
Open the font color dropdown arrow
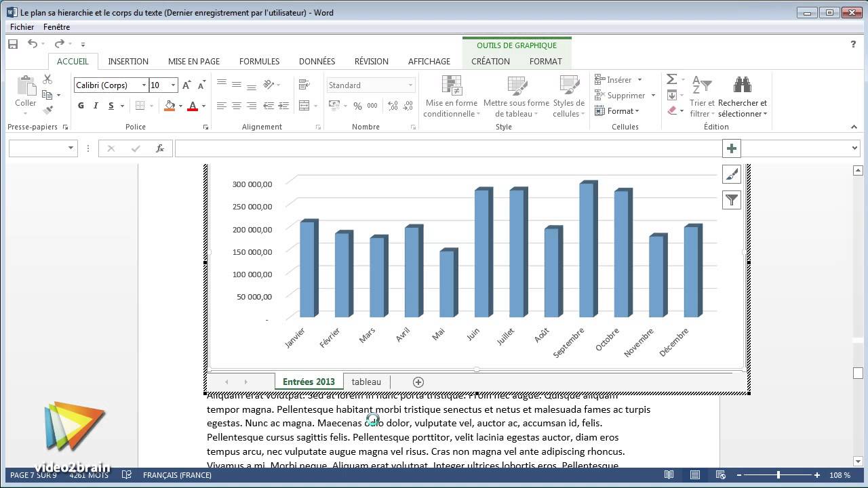[x=203, y=106]
